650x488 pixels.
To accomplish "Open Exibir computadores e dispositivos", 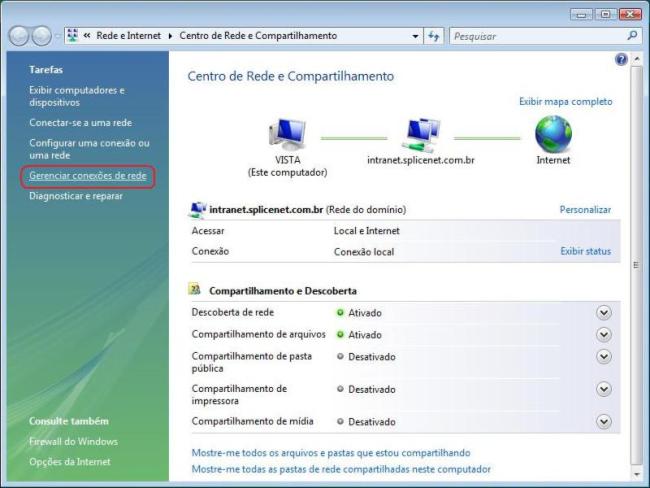I will point(77,96).
